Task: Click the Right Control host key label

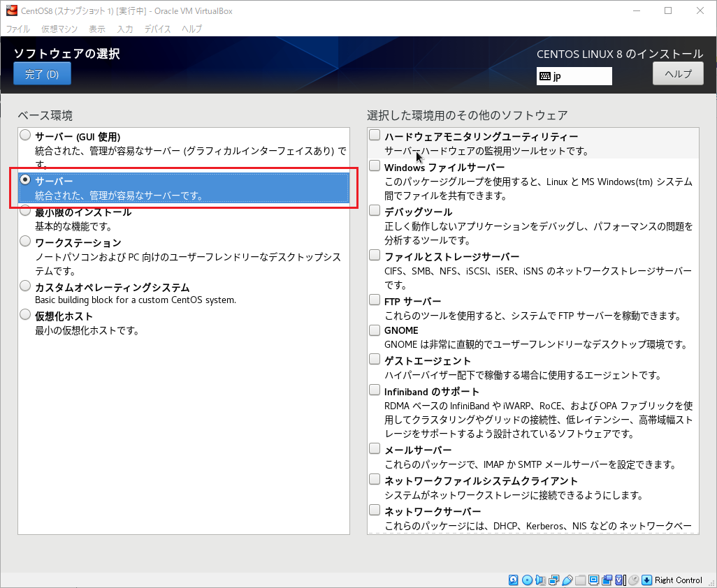Action: pyautogui.click(x=678, y=580)
